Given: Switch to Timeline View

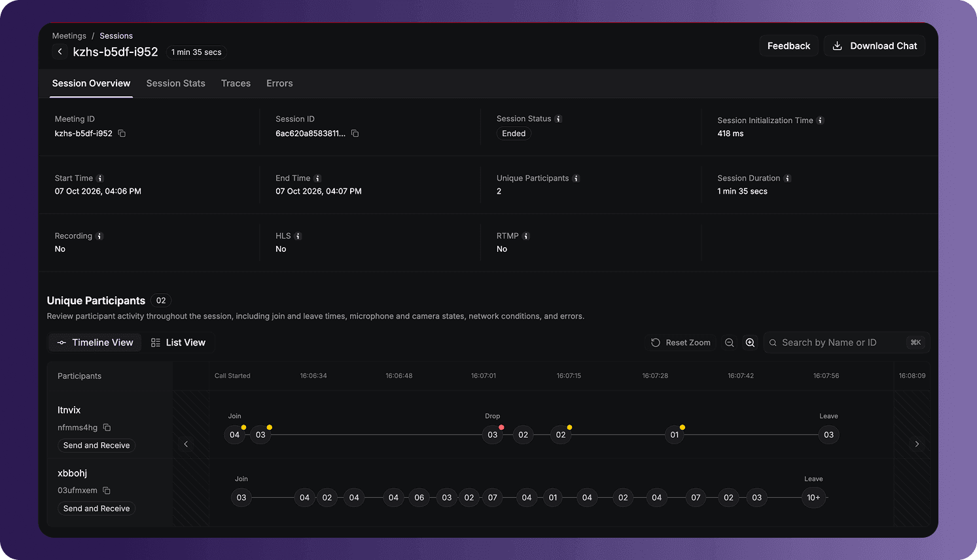Looking at the screenshot, I should pyautogui.click(x=96, y=343).
